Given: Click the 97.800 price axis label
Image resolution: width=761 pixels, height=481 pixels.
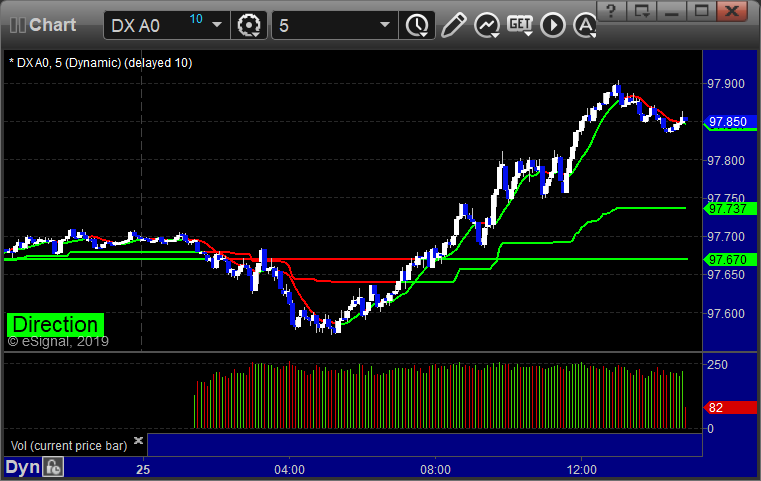Looking at the screenshot, I should point(726,160).
